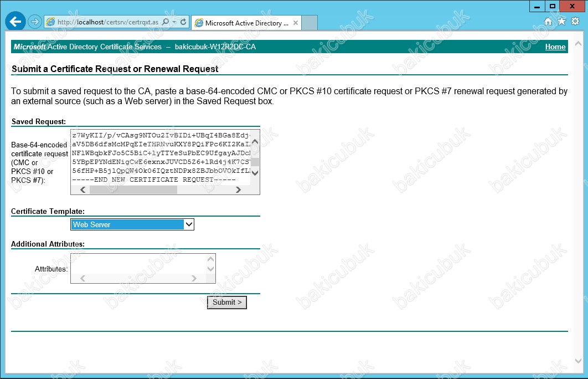Click the address bar URL field
Image resolution: width=588 pixels, height=379 pixels.
(107, 22)
